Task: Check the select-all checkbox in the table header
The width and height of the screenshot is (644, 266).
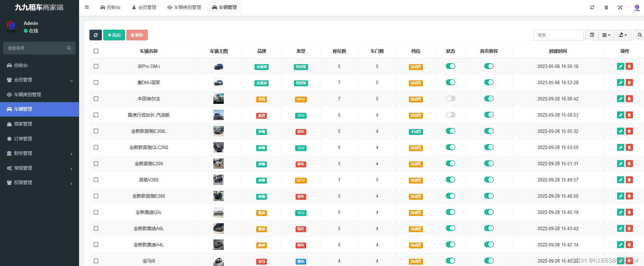Action: (x=96, y=51)
